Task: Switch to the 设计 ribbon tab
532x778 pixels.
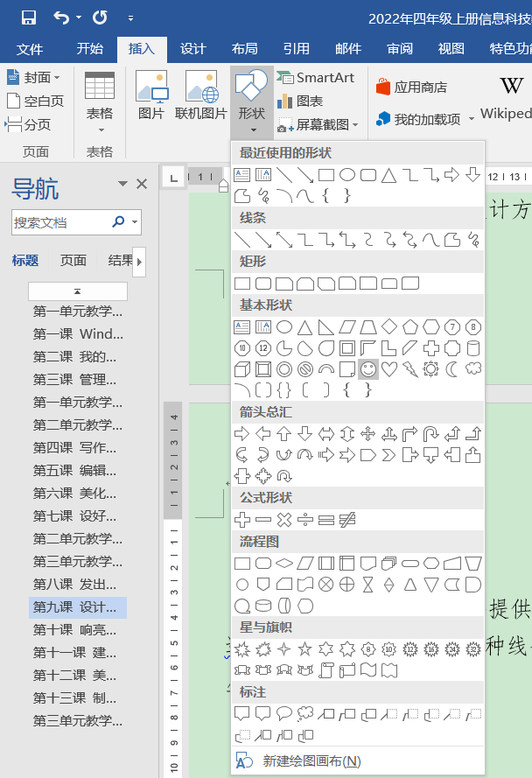Action: 192,49
